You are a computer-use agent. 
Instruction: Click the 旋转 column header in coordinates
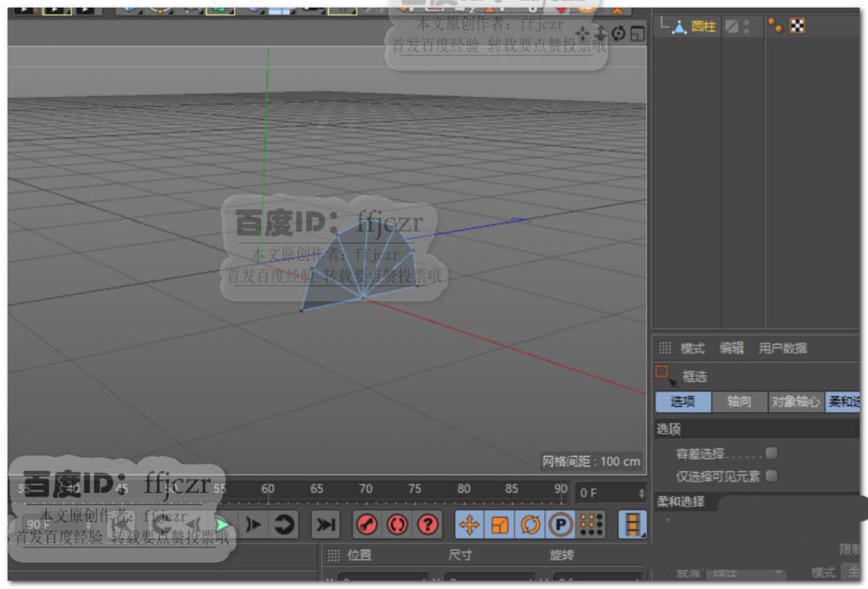(x=562, y=554)
